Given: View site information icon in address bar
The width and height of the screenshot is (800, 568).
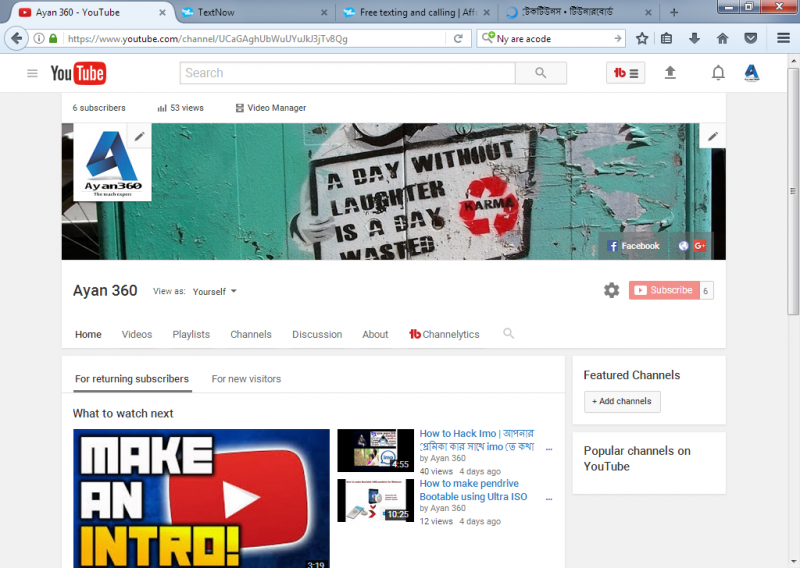Looking at the screenshot, I should 39,38.
